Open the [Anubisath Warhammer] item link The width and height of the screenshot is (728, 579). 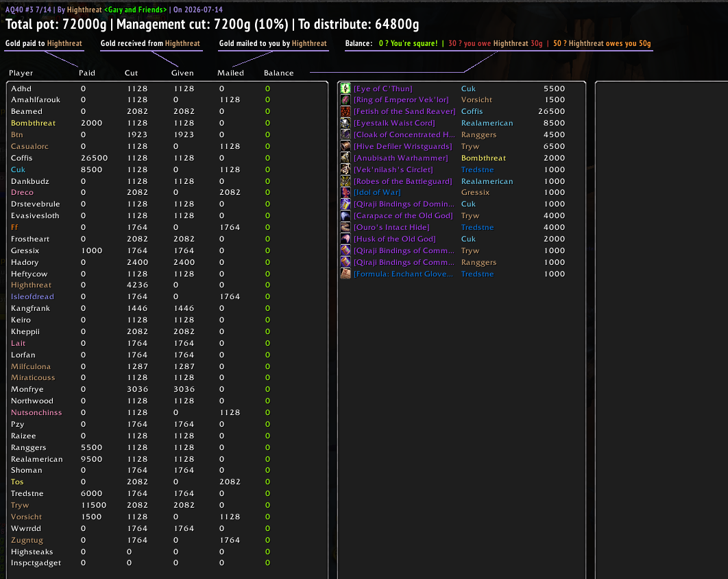click(401, 158)
